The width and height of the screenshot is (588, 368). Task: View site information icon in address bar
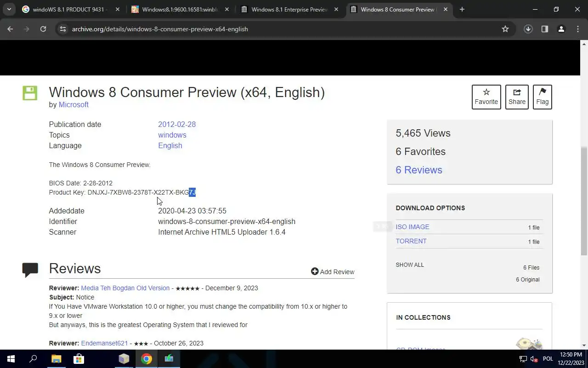(x=63, y=29)
